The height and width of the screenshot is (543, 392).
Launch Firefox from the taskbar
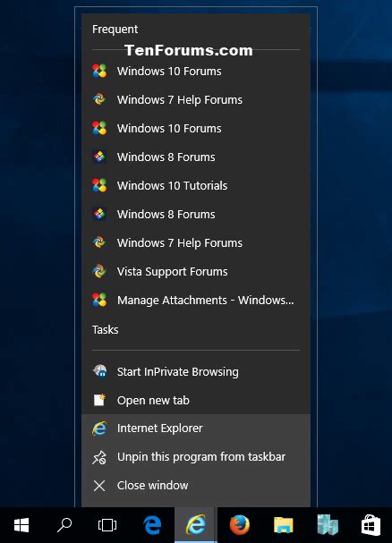click(240, 525)
